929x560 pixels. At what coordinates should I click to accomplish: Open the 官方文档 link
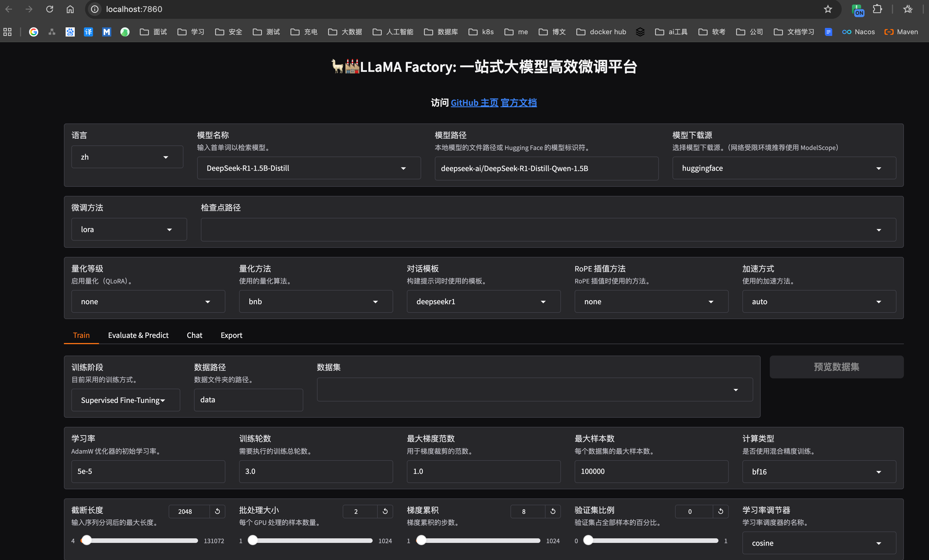coord(519,102)
